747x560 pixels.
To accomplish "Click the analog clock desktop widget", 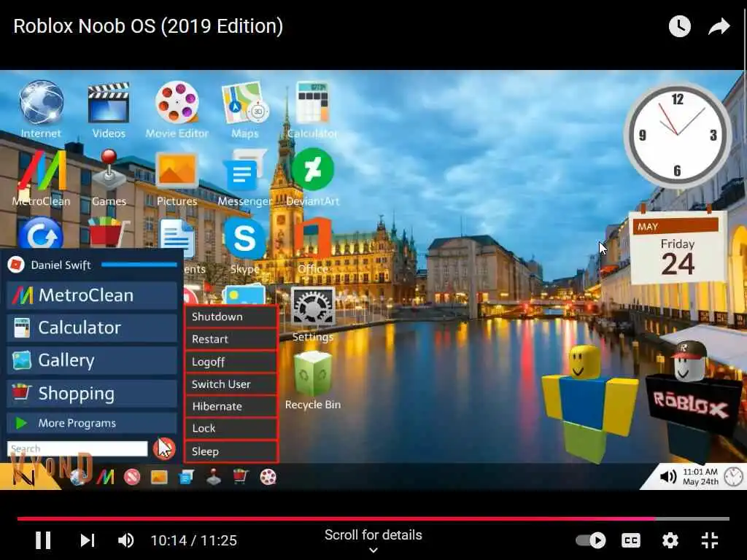I will [678, 134].
